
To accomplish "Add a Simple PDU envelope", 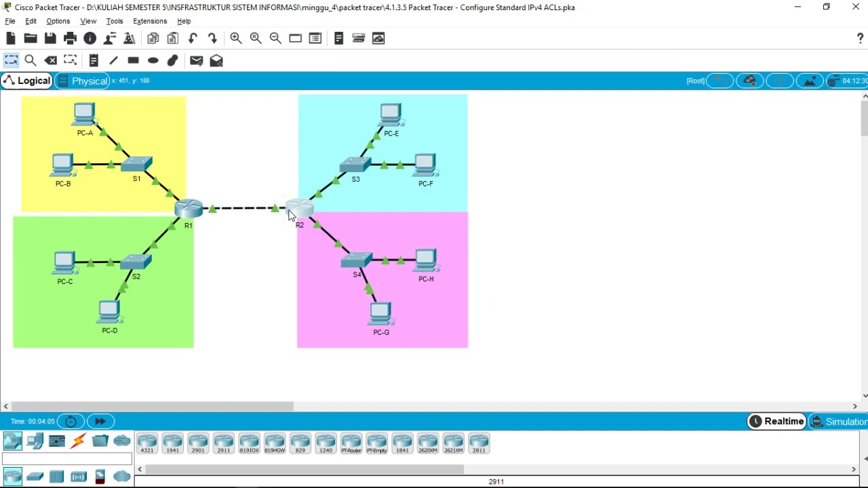I will pos(197,60).
